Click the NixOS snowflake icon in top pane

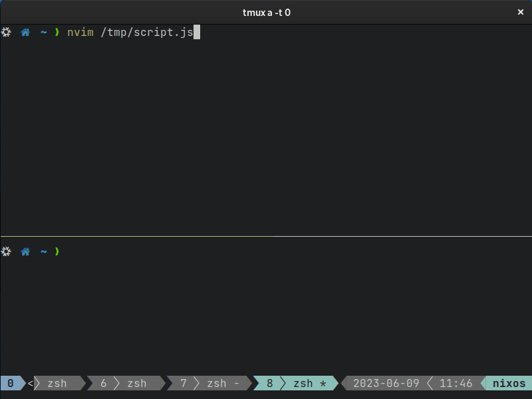tap(6, 32)
